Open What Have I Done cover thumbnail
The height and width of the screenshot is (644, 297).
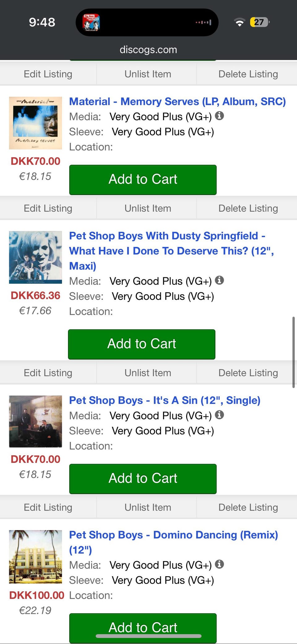point(36,257)
